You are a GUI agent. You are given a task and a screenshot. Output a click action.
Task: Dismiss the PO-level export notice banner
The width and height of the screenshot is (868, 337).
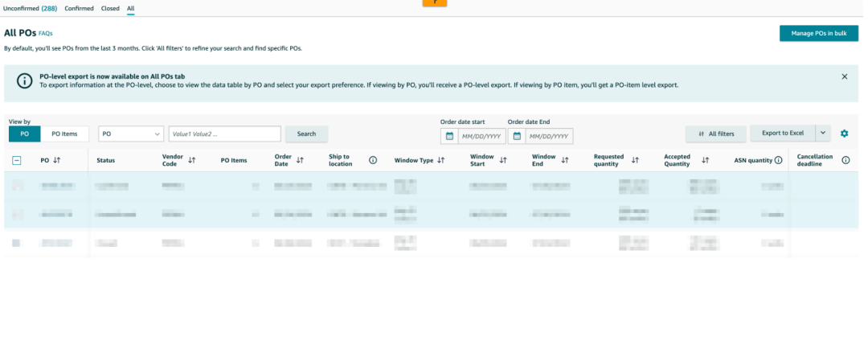pyautogui.click(x=844, y=76)
